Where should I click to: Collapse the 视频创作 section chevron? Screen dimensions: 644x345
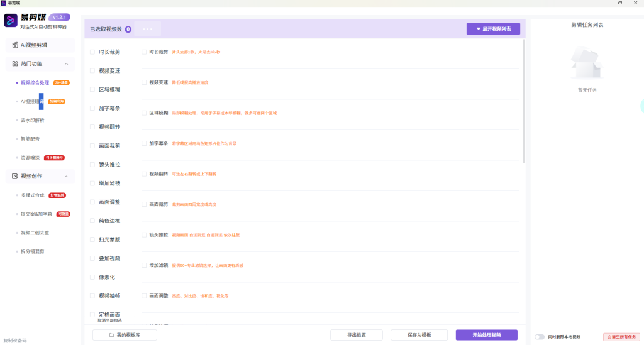point(67,176)
